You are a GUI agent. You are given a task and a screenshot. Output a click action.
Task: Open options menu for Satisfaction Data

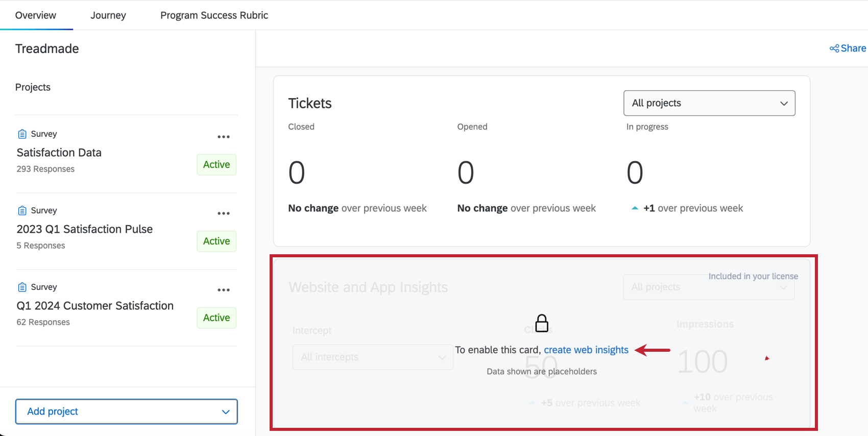pyautogui.click(x=224, y=137)
